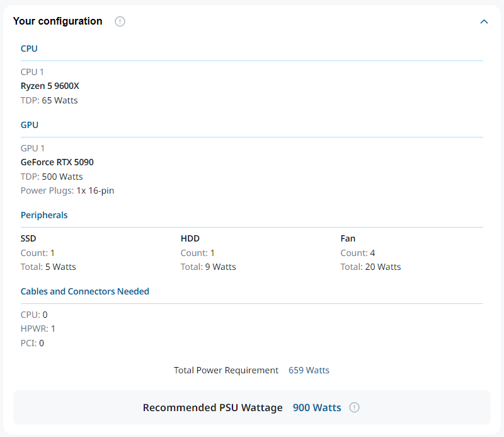Click the CPU section heading
The height and width of the screenshot is (437, 504).
click(29, 49)
